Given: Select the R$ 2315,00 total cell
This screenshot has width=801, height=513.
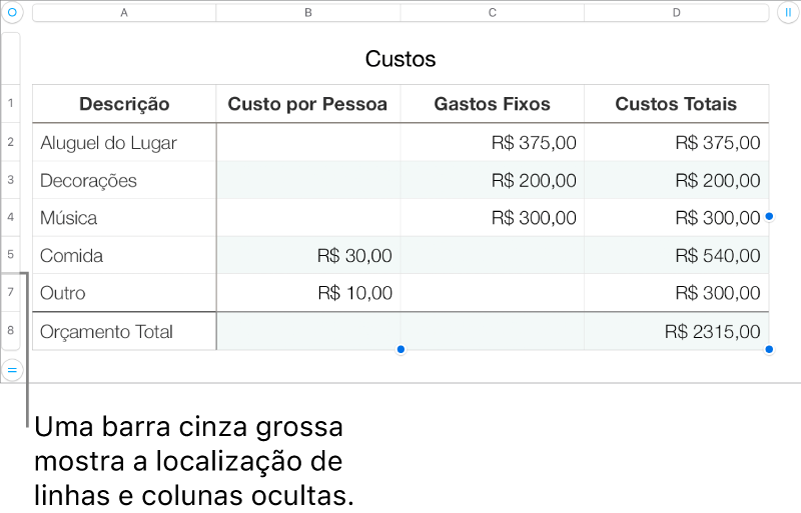Looking at the screenshot, I should [x=676, y=332].
